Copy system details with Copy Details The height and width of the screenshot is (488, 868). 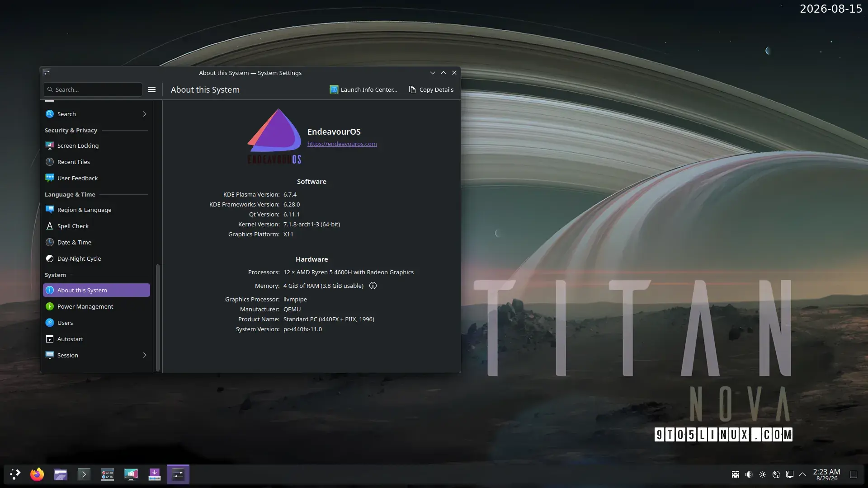pos(431,89)
